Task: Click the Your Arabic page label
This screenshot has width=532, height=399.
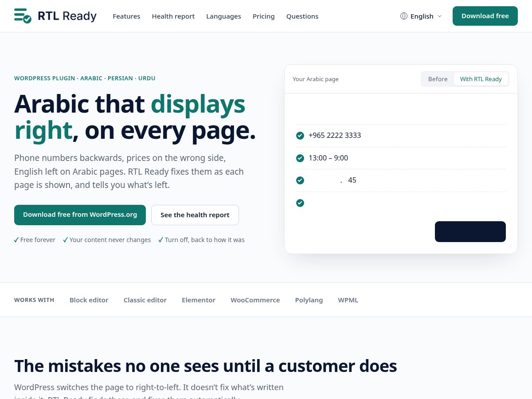Action: [x=316, y=79]
